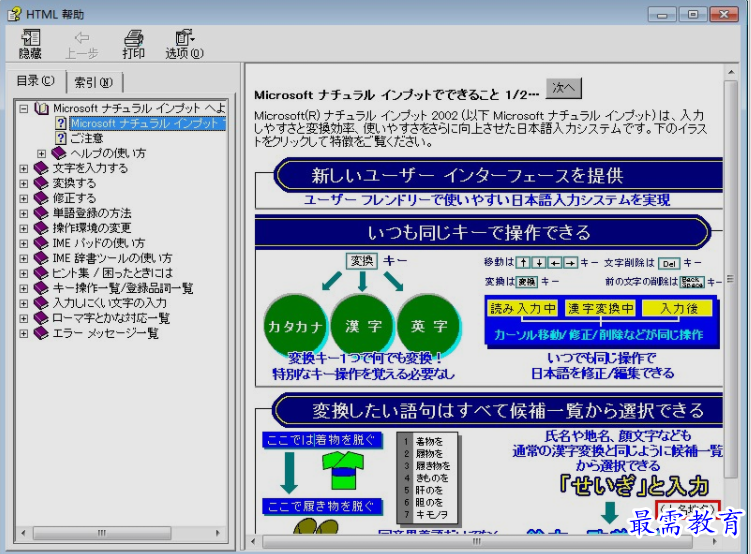Click the up arrow of topic vertical scrollbar
The width and height of the screenshot is (751, 554).
click(x=731, y=73)
